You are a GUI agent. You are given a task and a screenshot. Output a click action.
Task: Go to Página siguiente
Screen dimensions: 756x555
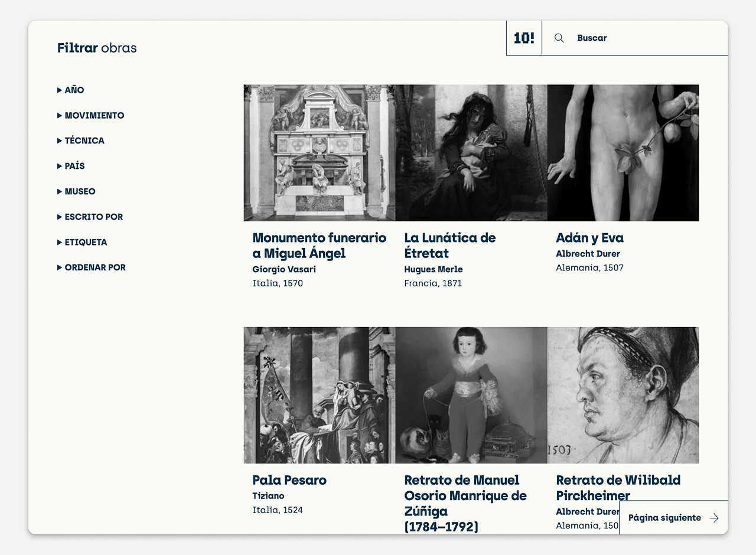click(664, 518)
